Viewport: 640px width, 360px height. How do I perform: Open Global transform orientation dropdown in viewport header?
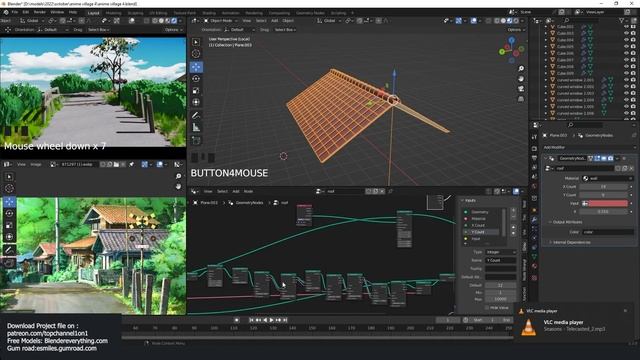coord(331,20)
